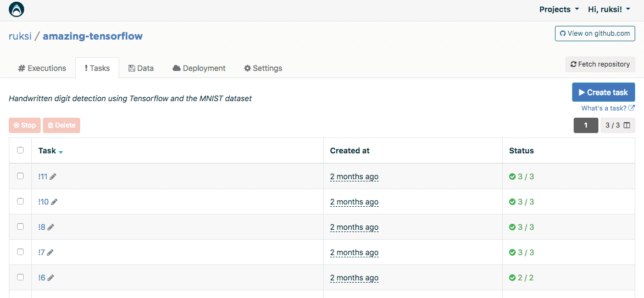Image resolution: width=644 pixels, height=298 pixels.
Task: Click '2 months ago' in row !7
Action: pos(354,252)
